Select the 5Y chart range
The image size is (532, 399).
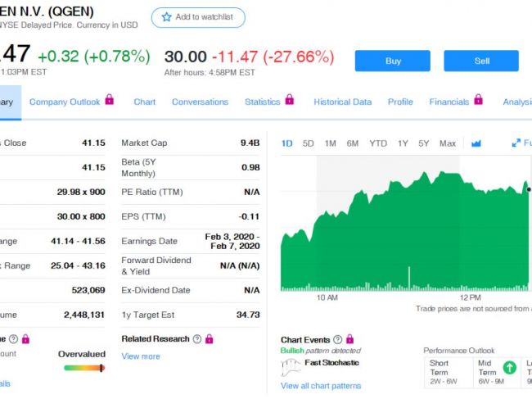pos(423,143)
